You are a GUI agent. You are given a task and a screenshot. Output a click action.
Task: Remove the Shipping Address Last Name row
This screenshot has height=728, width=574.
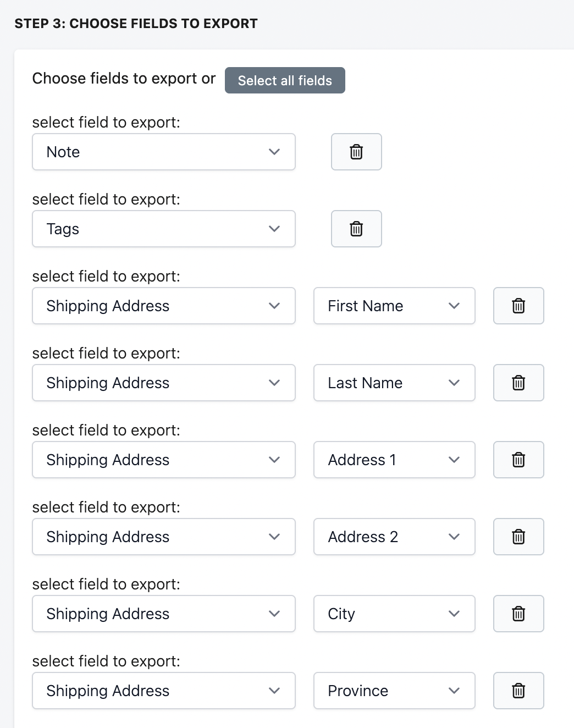[518, 383]
